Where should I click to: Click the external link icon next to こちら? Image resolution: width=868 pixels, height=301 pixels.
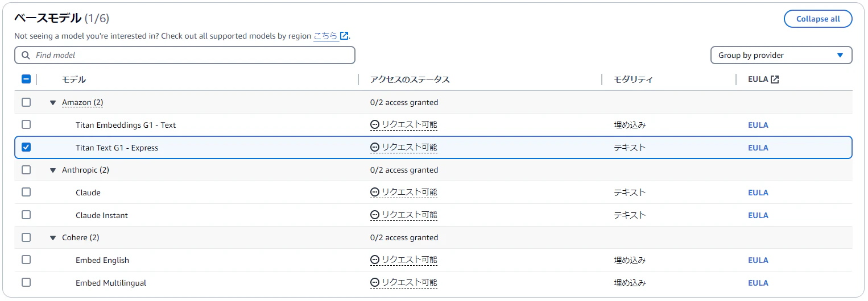tap(344, 36)
